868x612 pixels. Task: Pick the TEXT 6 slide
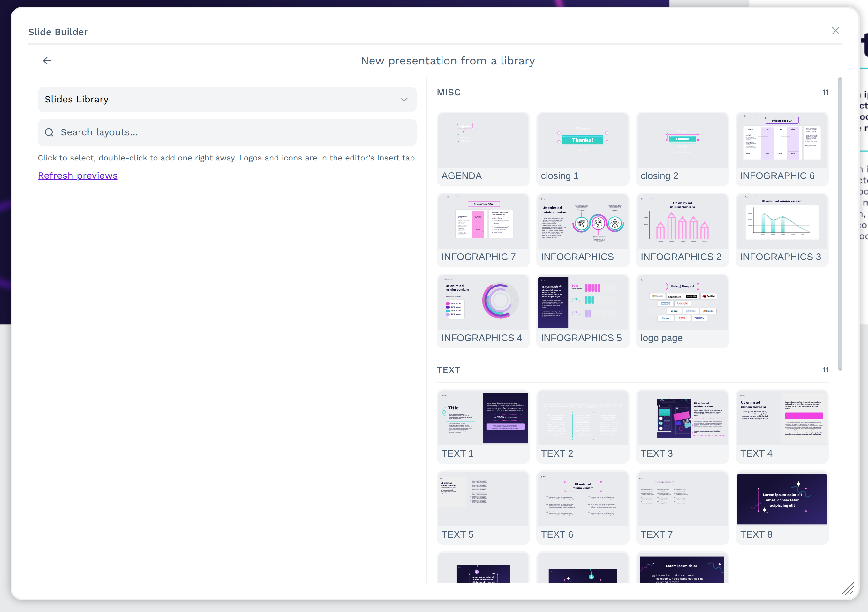point(583,508)
